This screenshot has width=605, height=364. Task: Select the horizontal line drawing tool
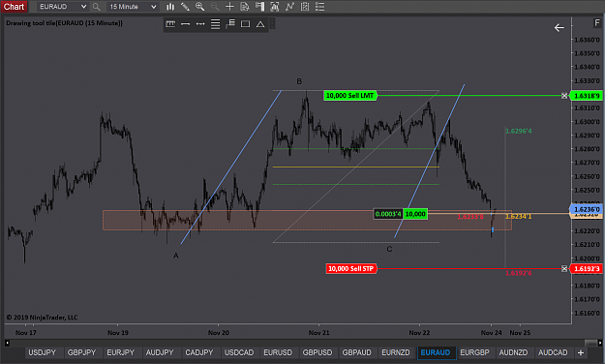click(x=185, y=24)
